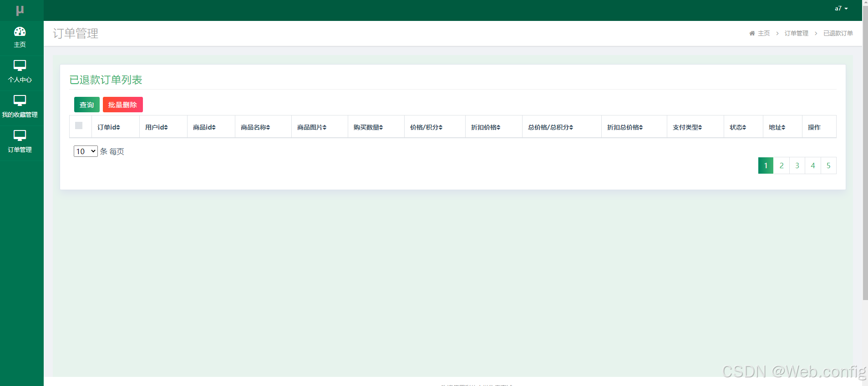Click the 已退款订单 breadcrumb item
The height and width of the screenshot is (386, 868).
838,33
